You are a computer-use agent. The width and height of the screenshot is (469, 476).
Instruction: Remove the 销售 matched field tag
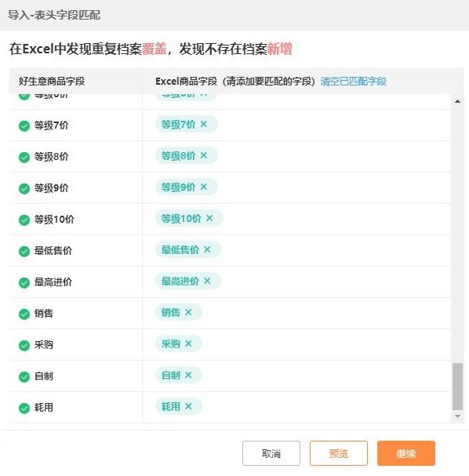[x=188, y=312]
